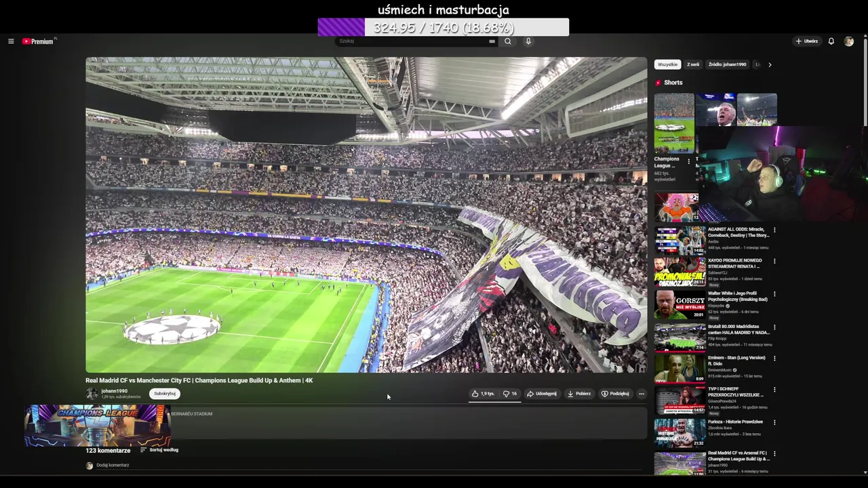Screen dimensions: 868x488
Task: Open the coach shouting short thumbnail
Action: click(716, 110)
